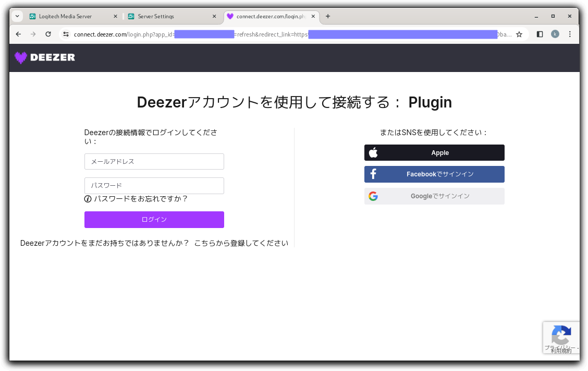This screenshot has height=371, width=588.
Task: Focus the メールアドレス email field
Action: point(154,161)
